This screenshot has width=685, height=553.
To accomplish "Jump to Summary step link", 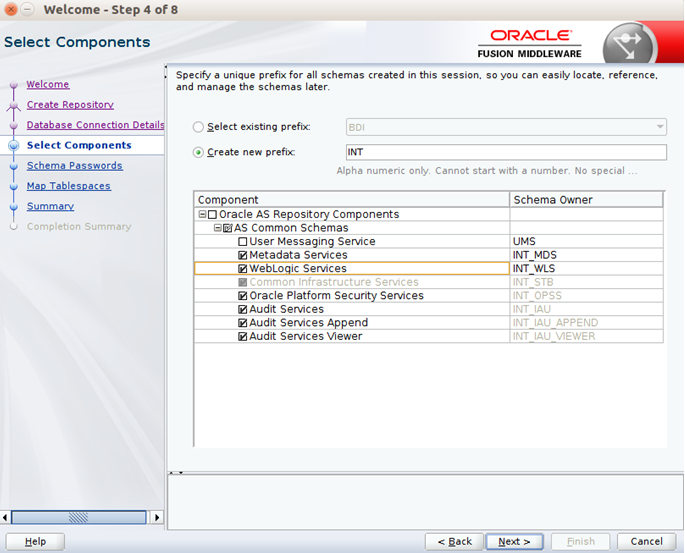I will pyautogui.click(x=50, y=206).
